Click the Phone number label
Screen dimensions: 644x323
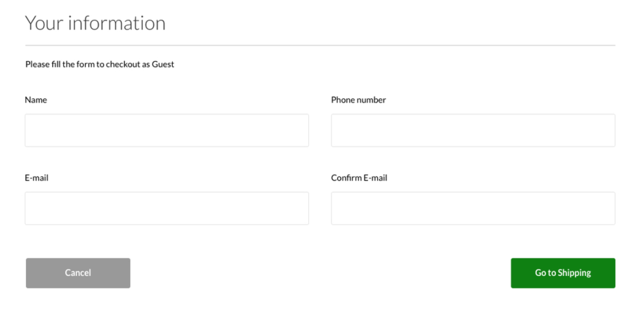tap(358, 100)
